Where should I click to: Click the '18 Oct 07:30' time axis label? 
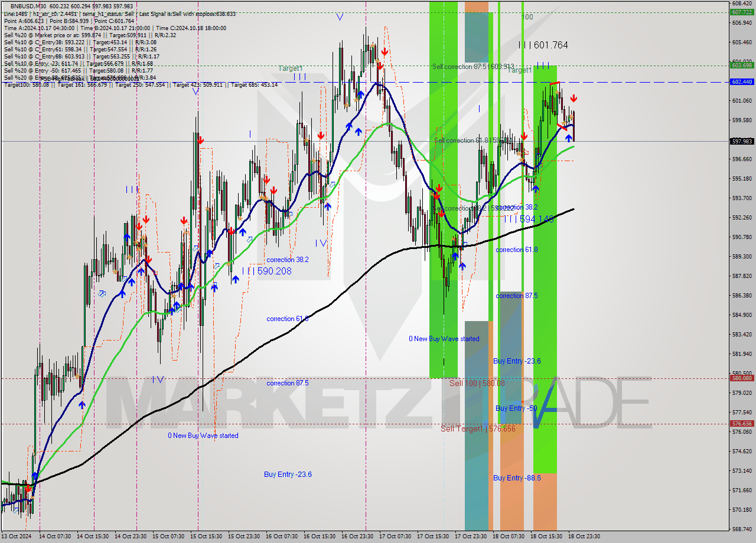click(x=508, y=537)
